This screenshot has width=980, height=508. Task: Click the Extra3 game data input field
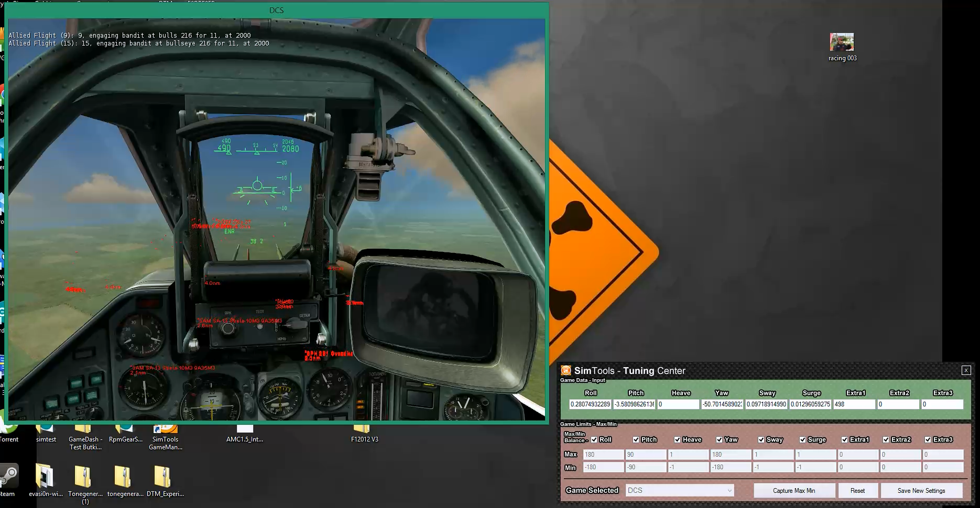[x=942, y=404]
